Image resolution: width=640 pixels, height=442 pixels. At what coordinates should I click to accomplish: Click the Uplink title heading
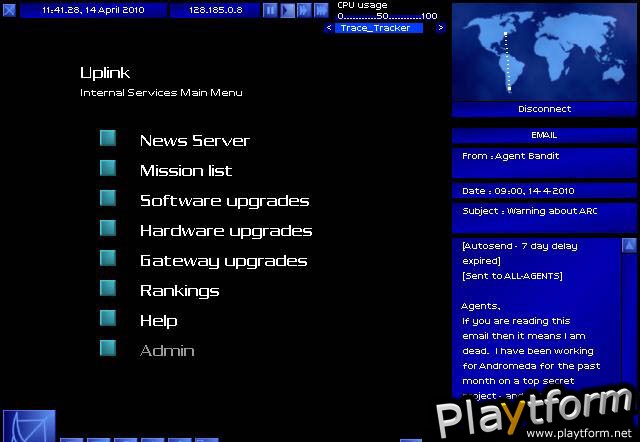[105, 73]
